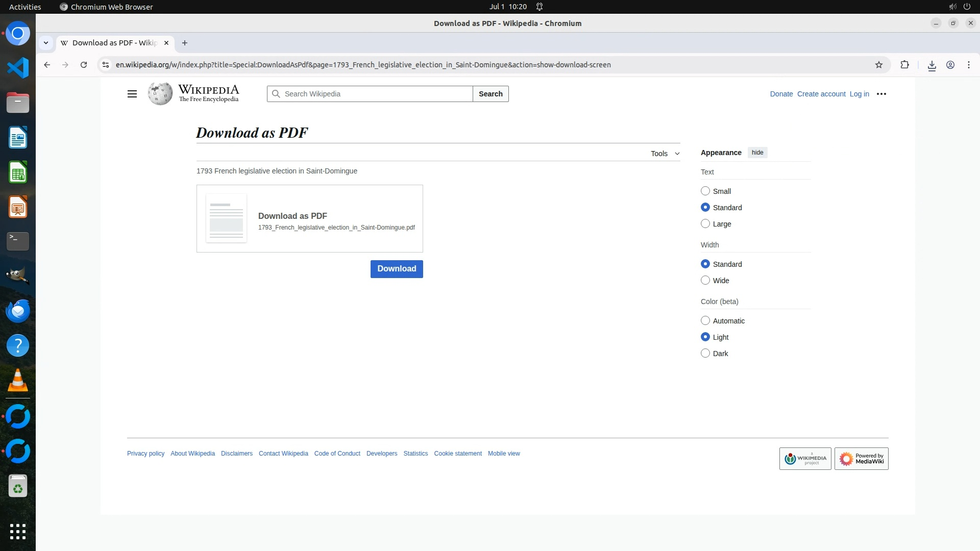
Task: Expand the Tools dropdown menu
Action: [665, 154]
